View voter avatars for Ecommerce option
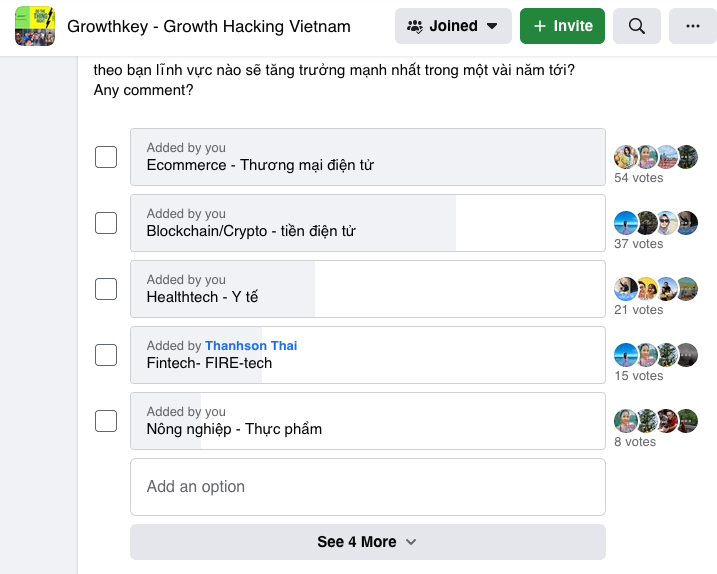Viewport: 717px width, 574px height. [656, 157]
